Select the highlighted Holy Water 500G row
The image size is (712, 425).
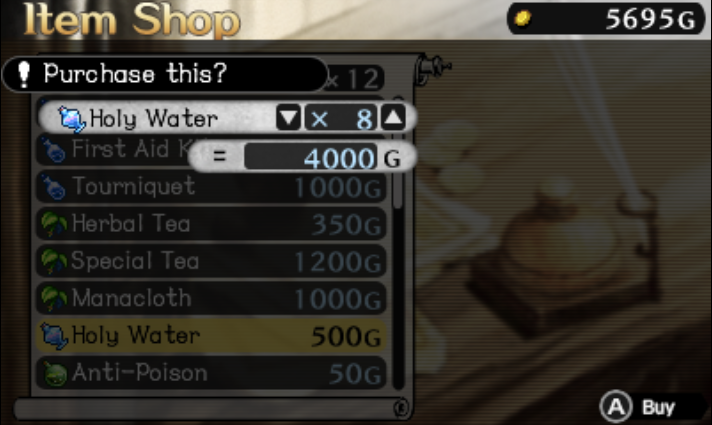[211, 336]
